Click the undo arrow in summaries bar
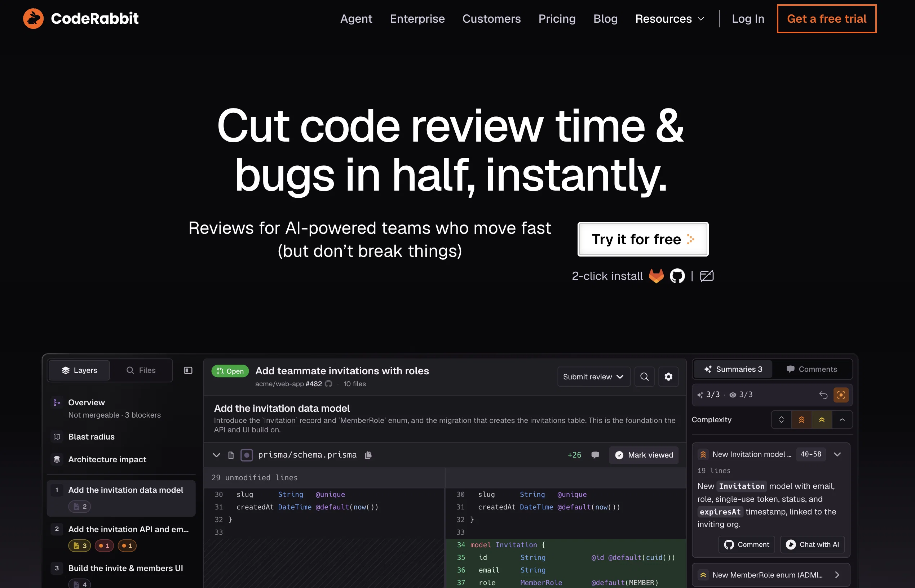The height and width of the screenshot is (588, 915). [x=823, y=395]
